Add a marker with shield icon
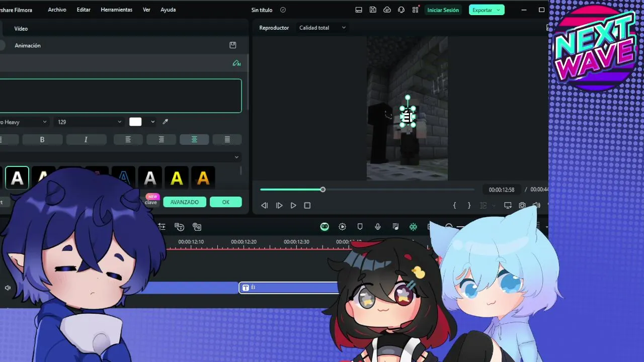This screenshot has height=362, width=644. [x=360, y=227]
